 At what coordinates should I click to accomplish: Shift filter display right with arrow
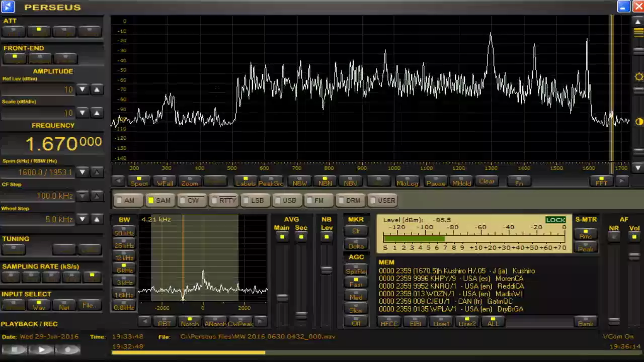(x=260, y=322)
